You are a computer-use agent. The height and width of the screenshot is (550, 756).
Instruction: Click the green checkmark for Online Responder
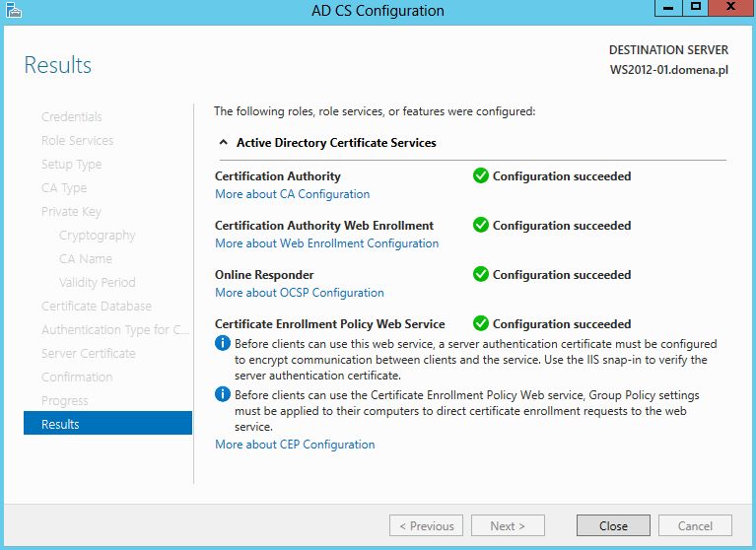[481, 274]
